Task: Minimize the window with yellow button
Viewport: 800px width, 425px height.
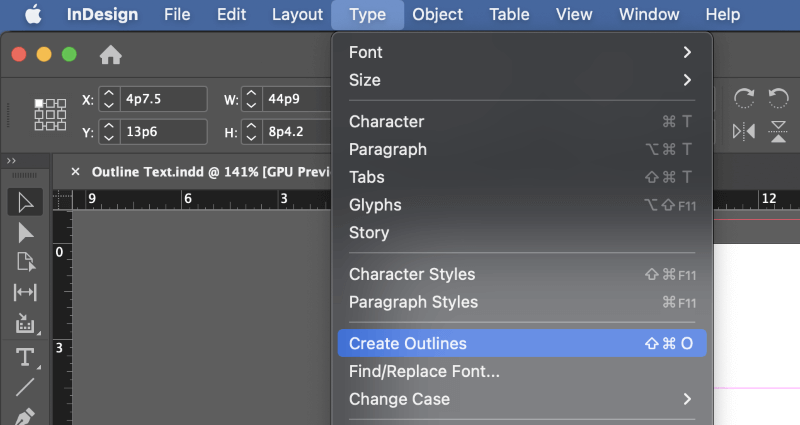Action: (x=44, y=54)
